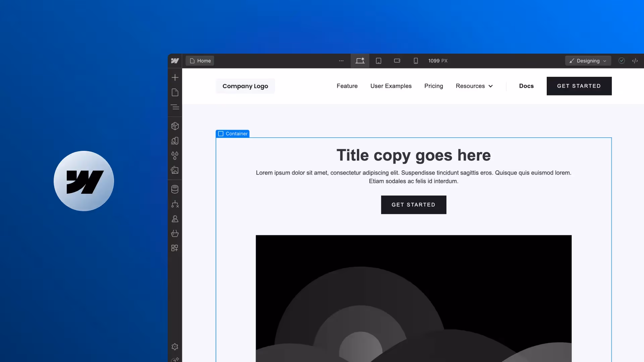This screenshot has width=644, height=362.
Task: Open the Navigator panel icon
Action: coord(175,107)
